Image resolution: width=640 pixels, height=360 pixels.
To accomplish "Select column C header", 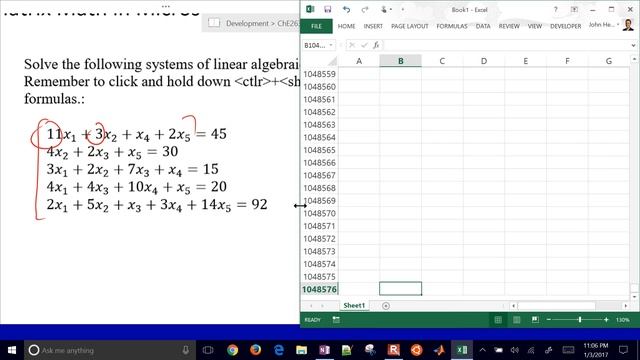I will [x=442, y=61].
